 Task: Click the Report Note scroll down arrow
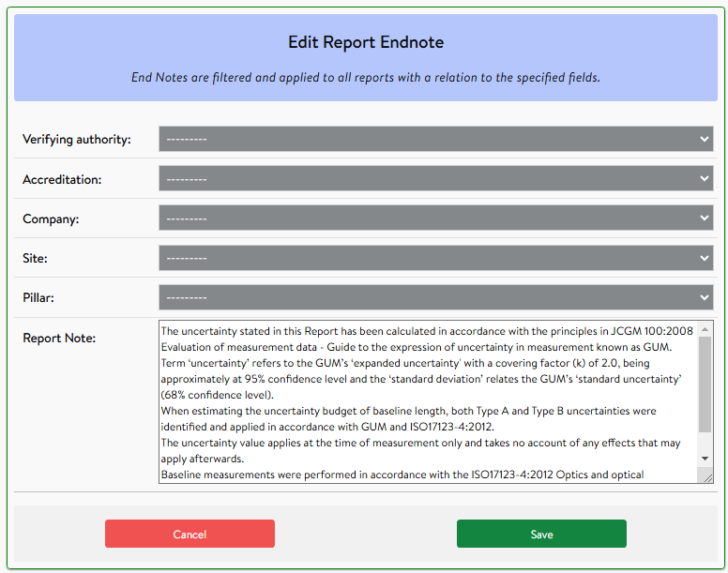point(705,458)
